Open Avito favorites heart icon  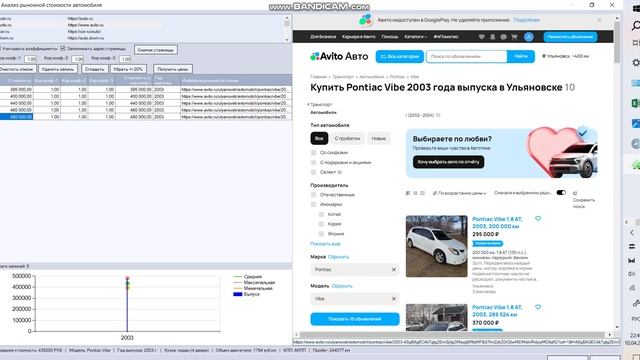tap(482, 37)
